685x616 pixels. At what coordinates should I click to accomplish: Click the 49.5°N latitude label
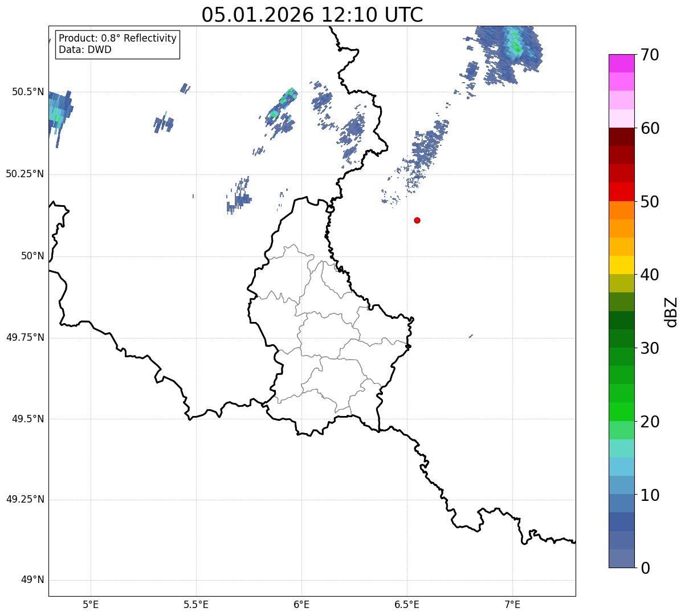tap(28, 419)
